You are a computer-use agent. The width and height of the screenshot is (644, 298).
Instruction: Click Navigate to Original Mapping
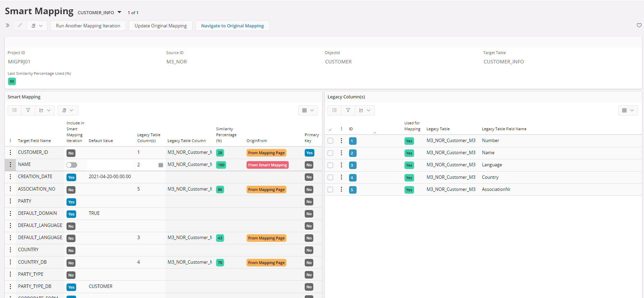point(232,26)
